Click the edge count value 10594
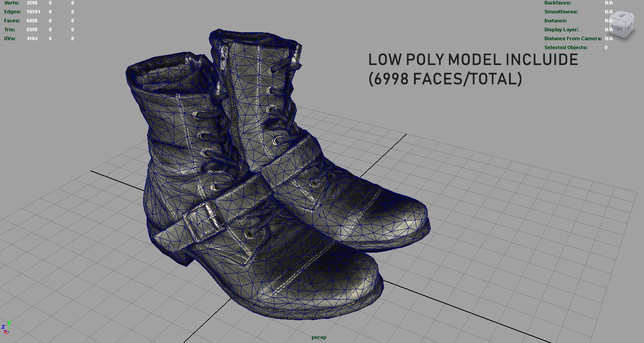 coord(34,12)
